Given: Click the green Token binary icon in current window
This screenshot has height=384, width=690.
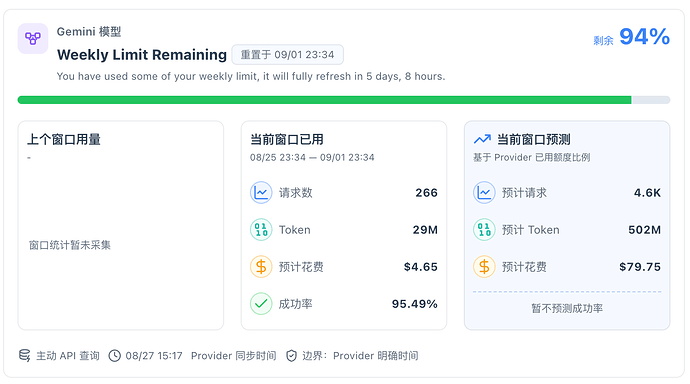Looking at the screenshot, I should pyautogui.click(x=261, y=230).
